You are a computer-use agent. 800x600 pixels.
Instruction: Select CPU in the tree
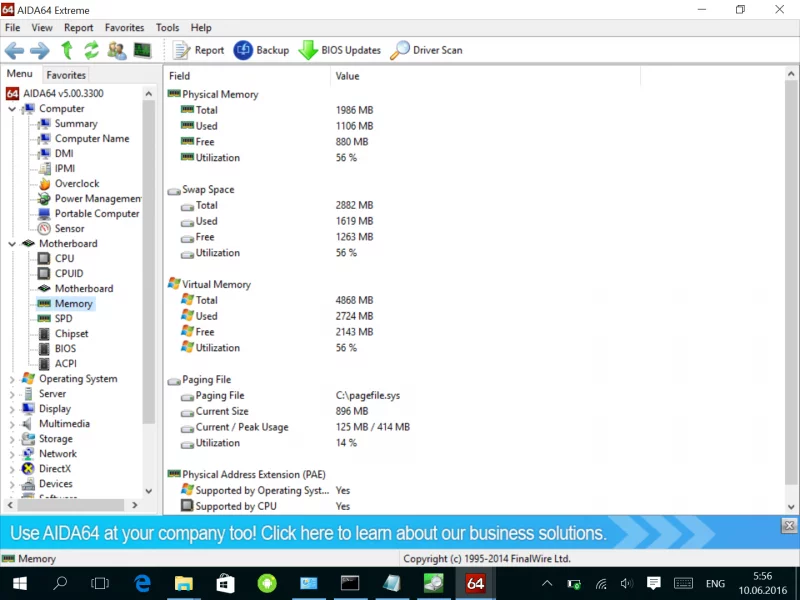coord(64,259)
